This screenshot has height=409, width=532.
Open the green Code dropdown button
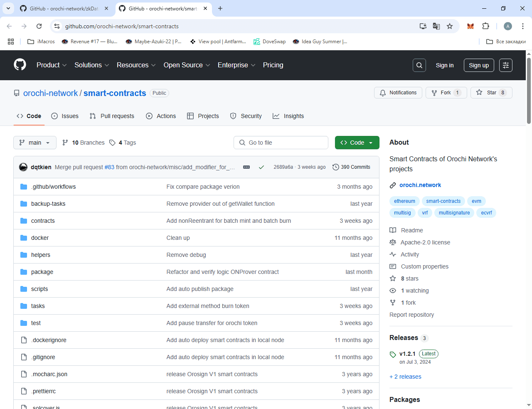[x=357, y=143]
